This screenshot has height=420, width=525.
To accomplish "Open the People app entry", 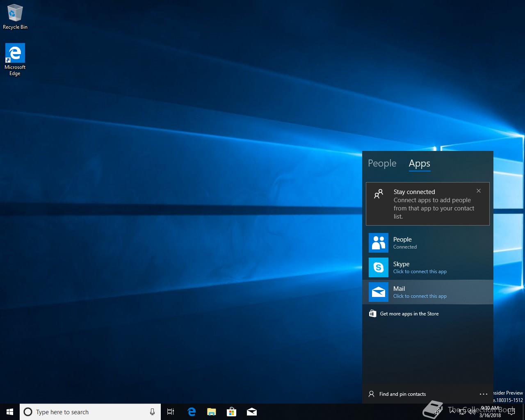I will click(427, 243).
